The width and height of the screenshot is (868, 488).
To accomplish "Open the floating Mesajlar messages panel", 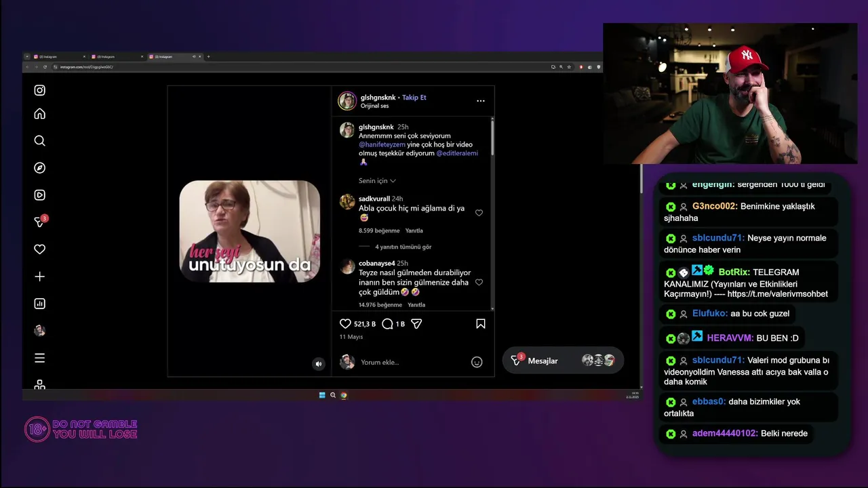I will tap(563, 361).
